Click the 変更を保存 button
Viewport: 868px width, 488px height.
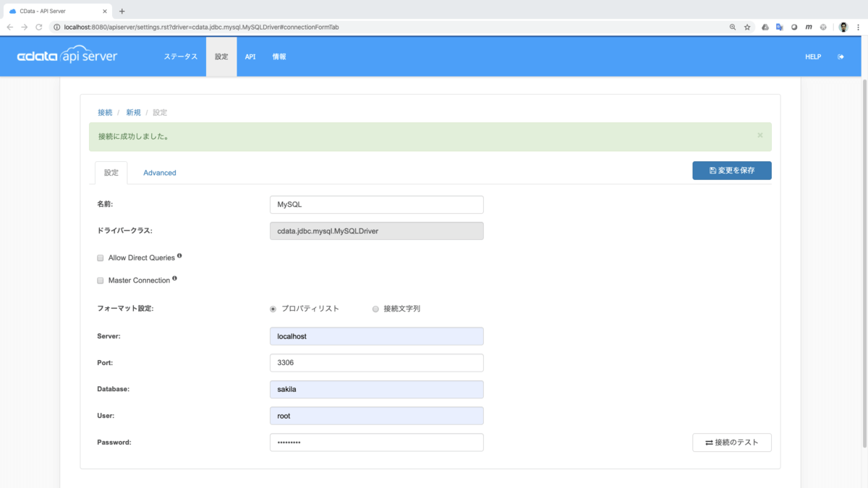point(732,171)
